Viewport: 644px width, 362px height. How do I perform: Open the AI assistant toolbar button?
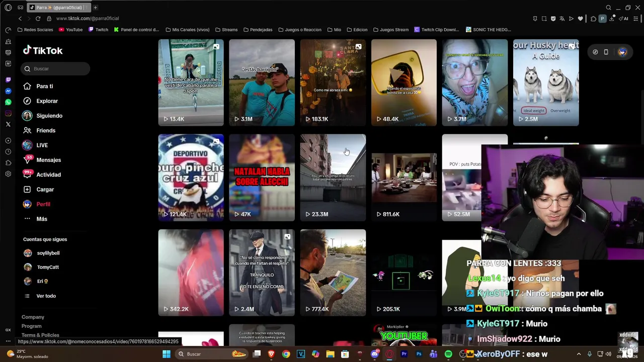pyautogui.click(x=624, y=19)
